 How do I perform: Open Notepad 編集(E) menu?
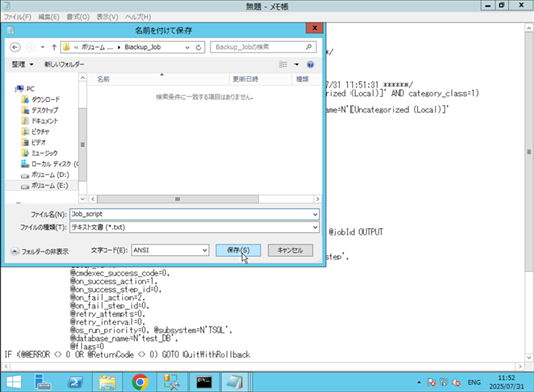coord(49,17)
